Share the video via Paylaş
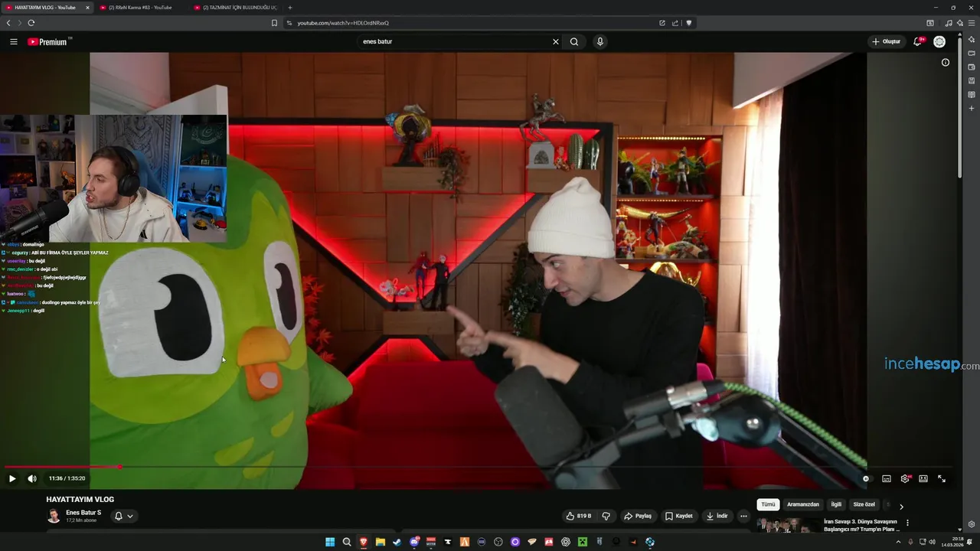This screenshot has height=551, width=980. coord(638,516)
